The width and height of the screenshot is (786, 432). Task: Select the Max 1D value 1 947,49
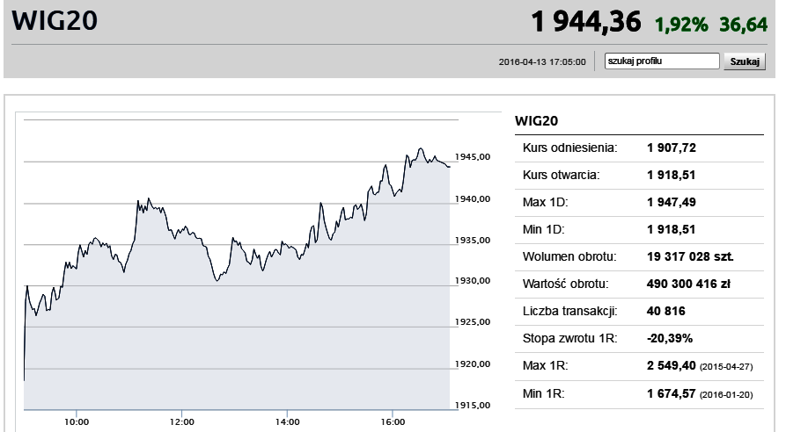pos(671,202)
